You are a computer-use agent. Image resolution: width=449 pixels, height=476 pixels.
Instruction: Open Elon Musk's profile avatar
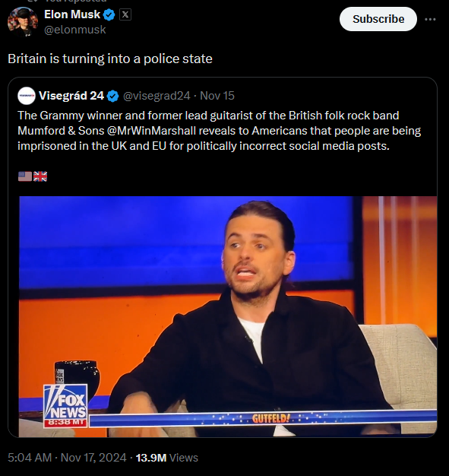coord(23,22)
